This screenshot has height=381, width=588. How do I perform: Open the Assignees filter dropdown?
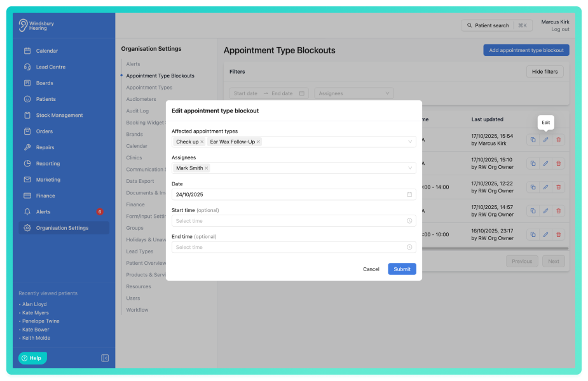click(x=354, y=93)
